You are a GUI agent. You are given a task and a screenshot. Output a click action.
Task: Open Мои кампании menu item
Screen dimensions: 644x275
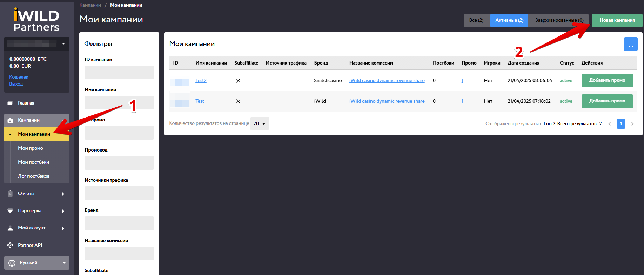click(x=37, y=134)
